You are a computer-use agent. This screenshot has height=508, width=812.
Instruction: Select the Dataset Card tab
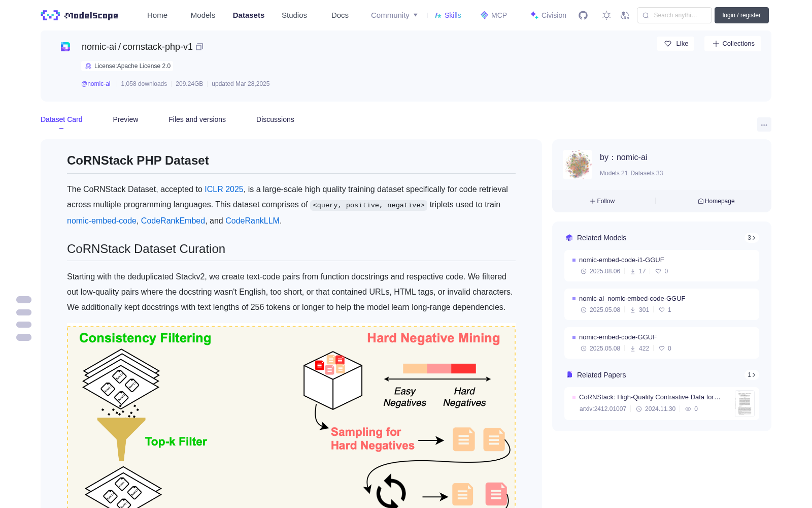click(61, 119)
